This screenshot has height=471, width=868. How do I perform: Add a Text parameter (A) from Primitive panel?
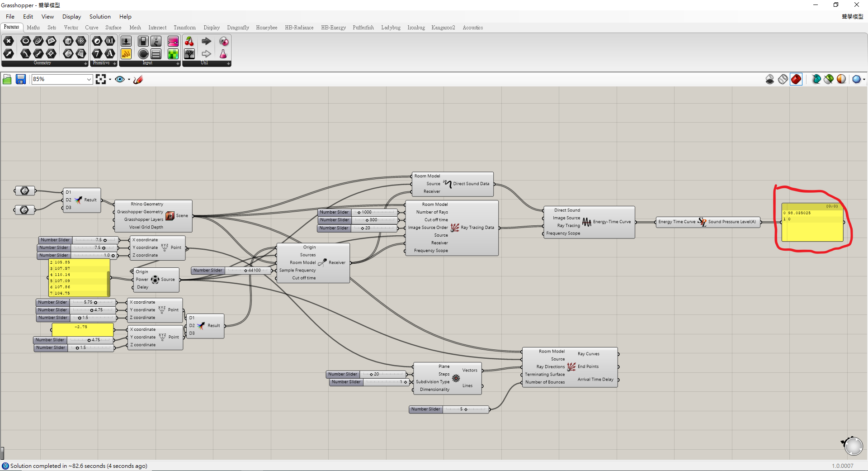[x=110, y=54]
